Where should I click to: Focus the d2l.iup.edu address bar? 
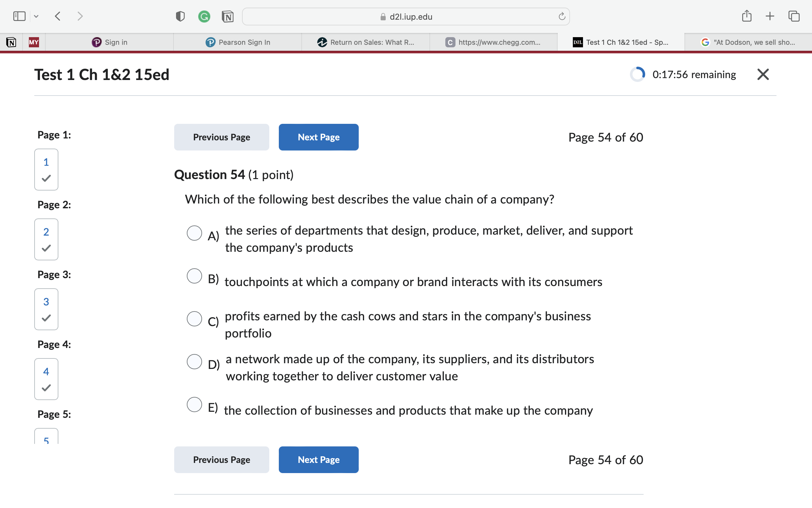point(406,17)
